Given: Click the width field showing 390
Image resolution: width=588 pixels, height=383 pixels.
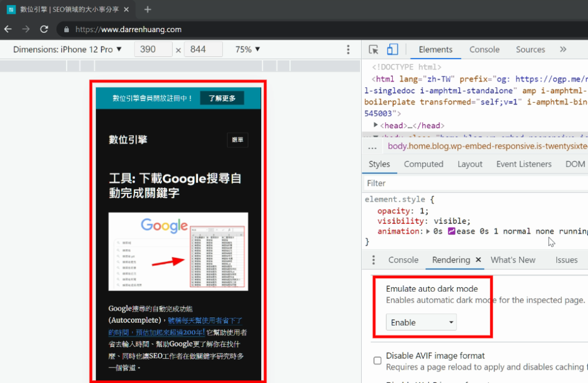Looking at the screenshot, I should tap(153, 49).
